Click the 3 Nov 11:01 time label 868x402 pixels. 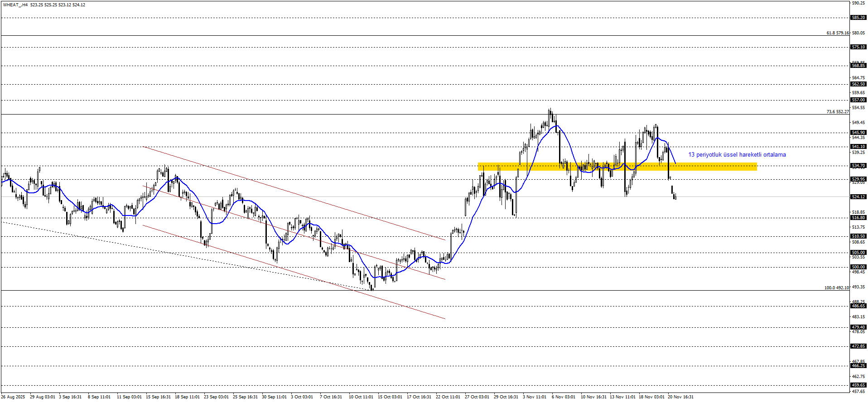[535, 397]
